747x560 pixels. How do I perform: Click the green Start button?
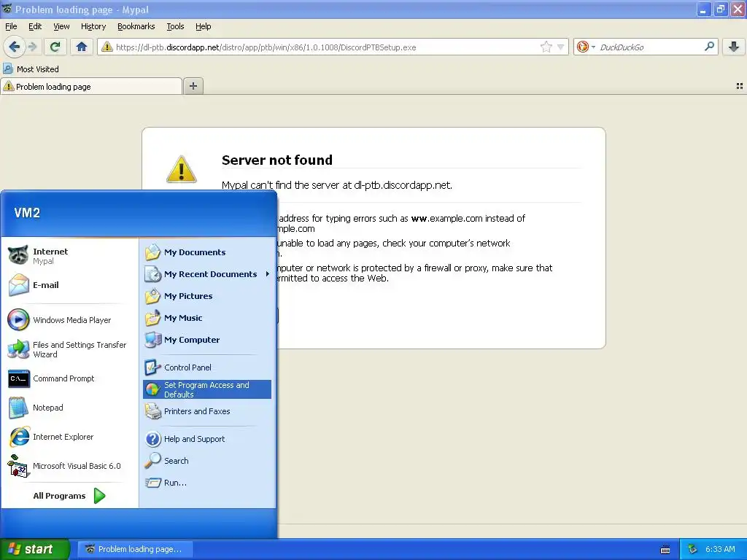pos(34,549)
